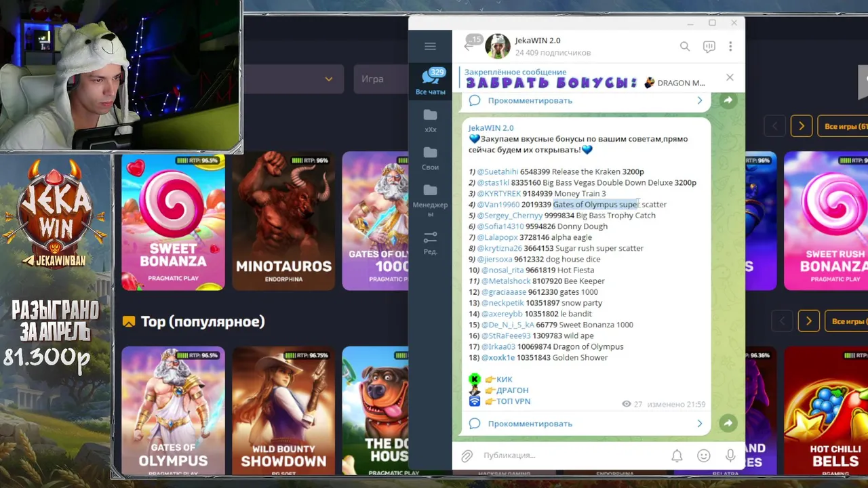The image size is (868, 488).
Task: Open the ДРАГОН link in post
Action: (x=512, y=390)
